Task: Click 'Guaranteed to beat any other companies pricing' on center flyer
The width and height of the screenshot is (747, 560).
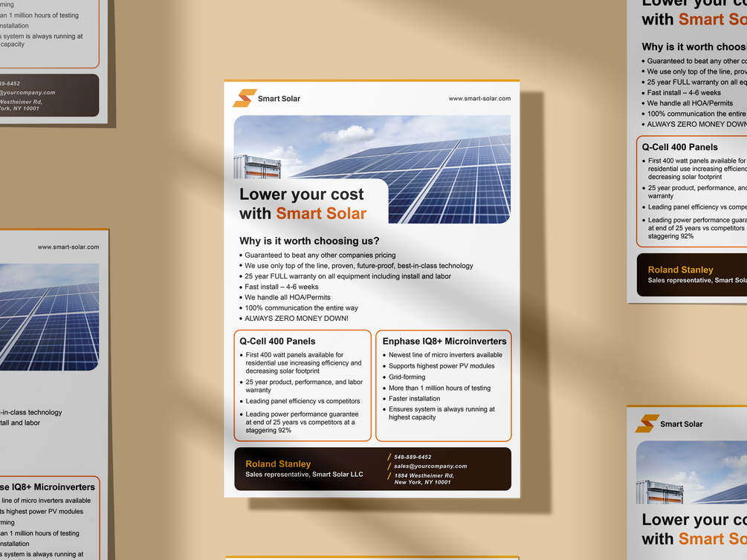Action: (x=320, y=255)
